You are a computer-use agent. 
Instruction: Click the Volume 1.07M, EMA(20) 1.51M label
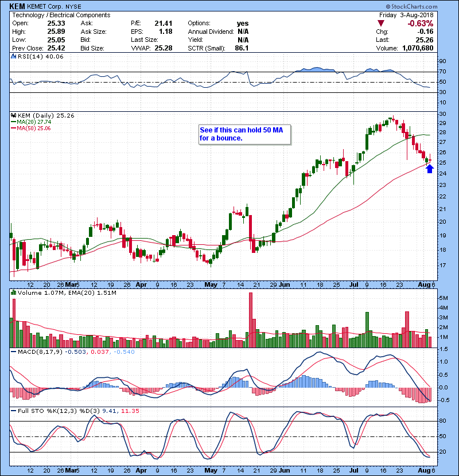coord(67,293)
